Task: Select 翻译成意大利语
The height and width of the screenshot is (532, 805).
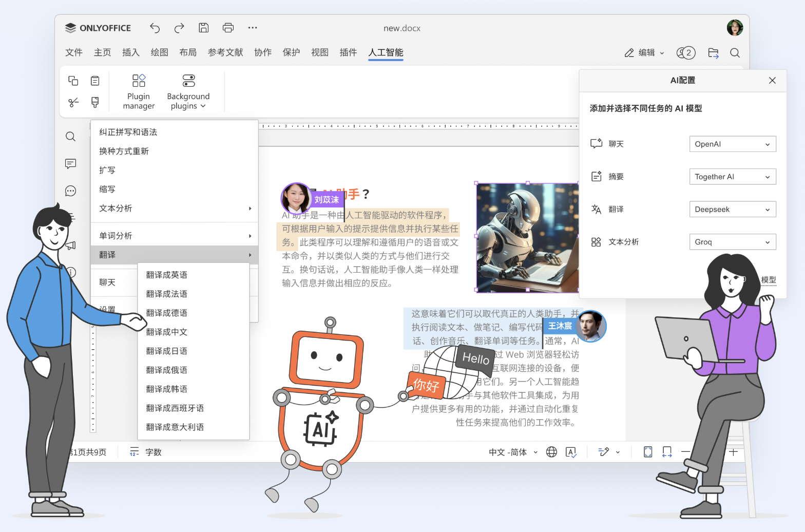Action: (x=194, y=427)
